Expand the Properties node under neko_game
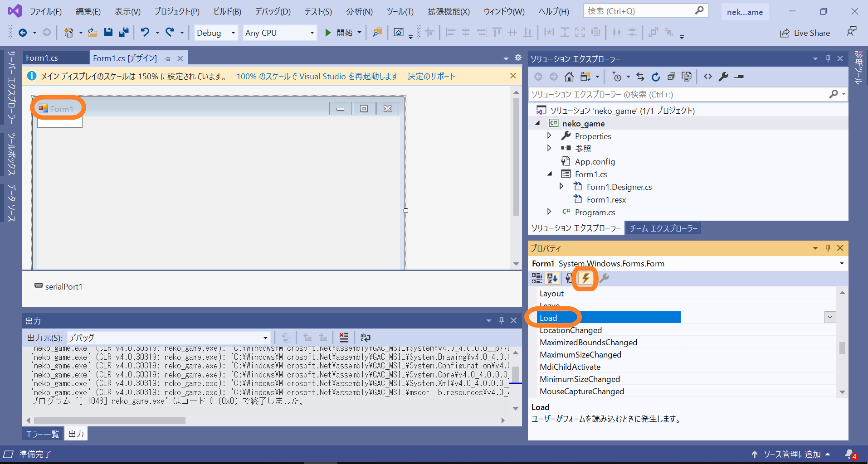 (x=549, y=135)
